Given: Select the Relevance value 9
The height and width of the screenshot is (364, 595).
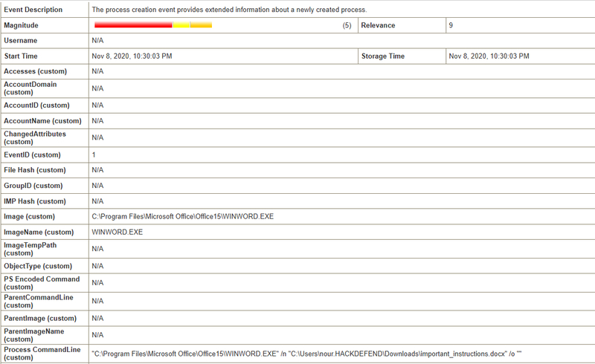Looking at the screenshot, I should coord(451,25).
